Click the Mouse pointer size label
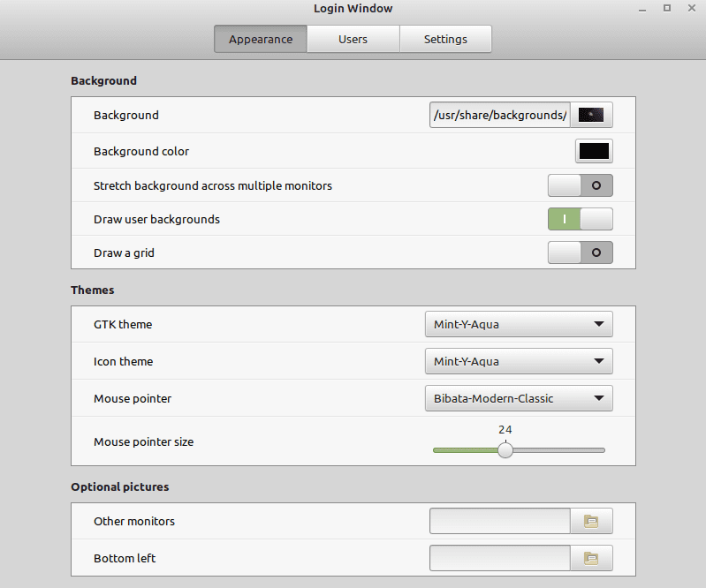Image resolution: width=706 pixels, height=588 pixels. coord(144,441)
